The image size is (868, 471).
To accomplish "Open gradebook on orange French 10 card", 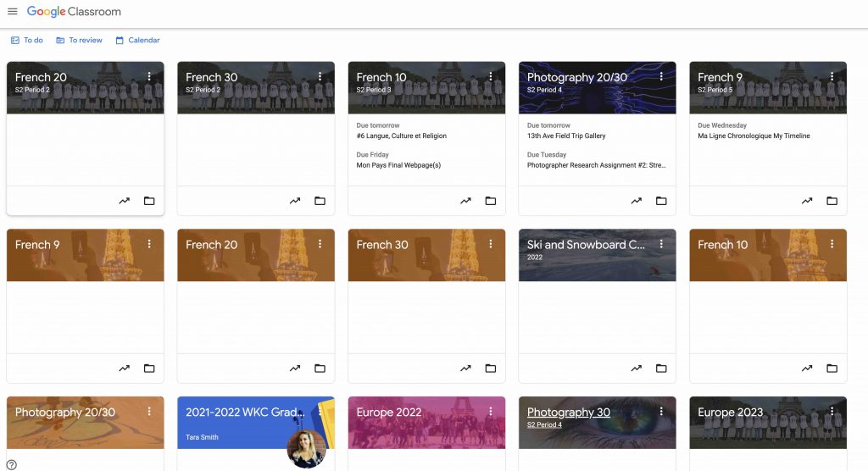I will click(807, 368).
